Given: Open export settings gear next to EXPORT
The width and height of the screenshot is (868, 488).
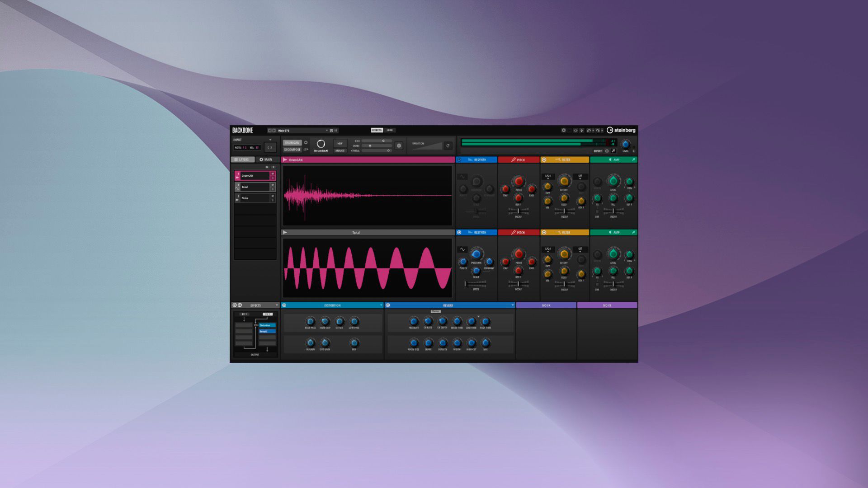Looking at the screenshot, I should [x=607, y=151].
